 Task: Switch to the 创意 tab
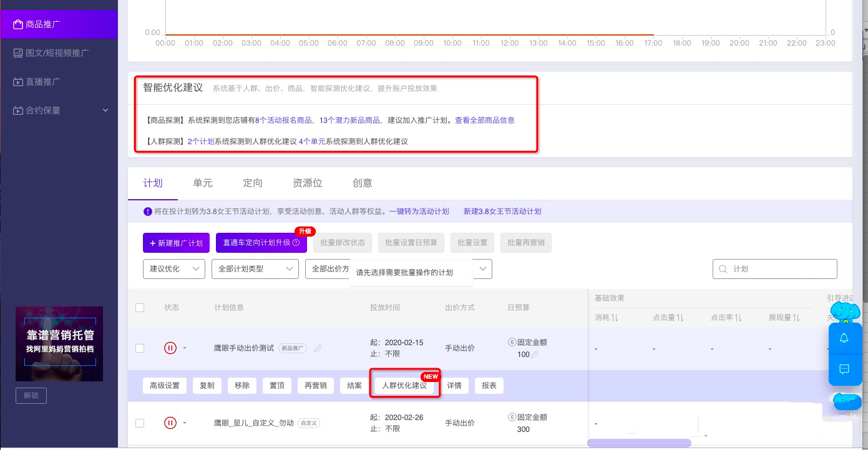(363, 183)
